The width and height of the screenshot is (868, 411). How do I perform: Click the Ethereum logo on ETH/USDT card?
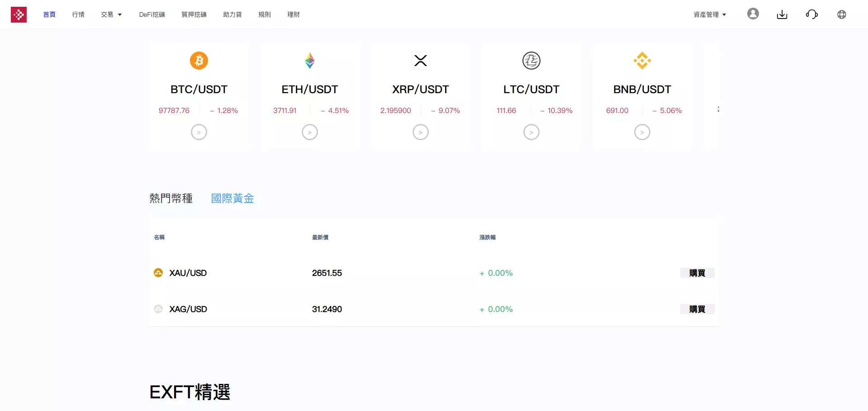click(x=309, y=60)
